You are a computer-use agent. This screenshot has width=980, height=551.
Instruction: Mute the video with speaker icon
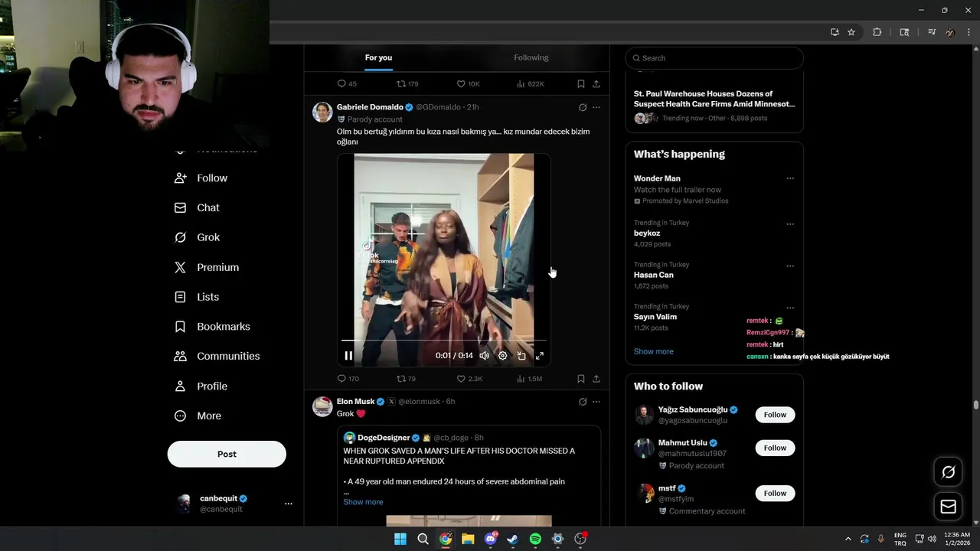485,356
